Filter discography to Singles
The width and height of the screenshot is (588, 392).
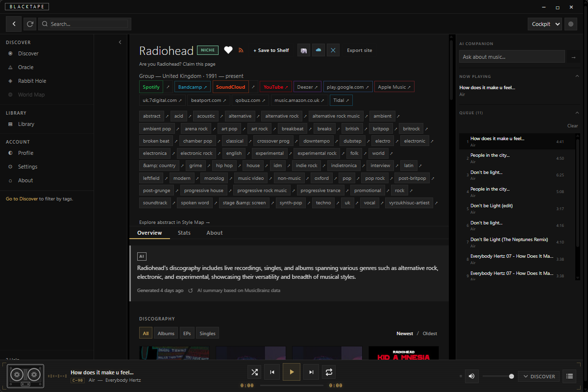tap(207, 333)
